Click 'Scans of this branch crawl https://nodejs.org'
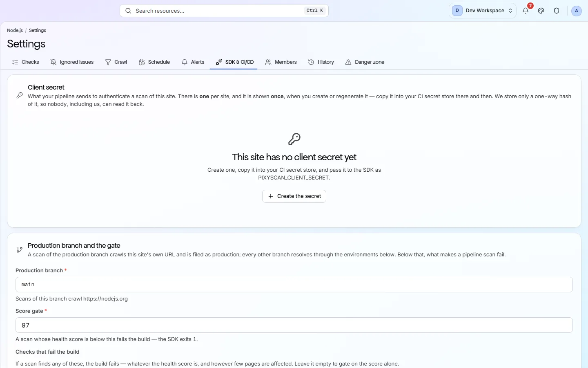 71,298
